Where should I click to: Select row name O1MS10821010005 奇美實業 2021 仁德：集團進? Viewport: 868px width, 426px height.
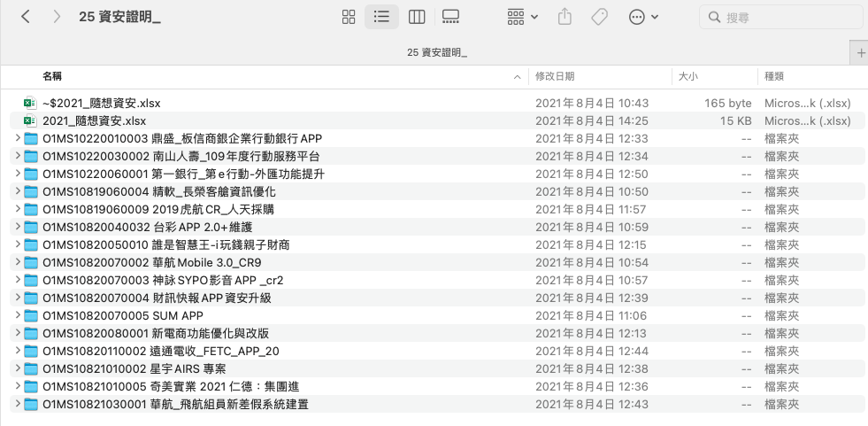tap(171, 386)
